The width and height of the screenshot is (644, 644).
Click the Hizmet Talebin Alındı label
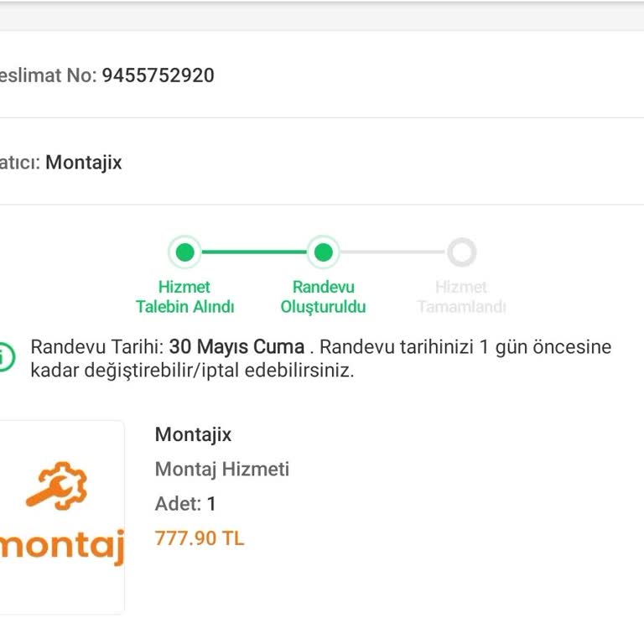tap(184, 297)
